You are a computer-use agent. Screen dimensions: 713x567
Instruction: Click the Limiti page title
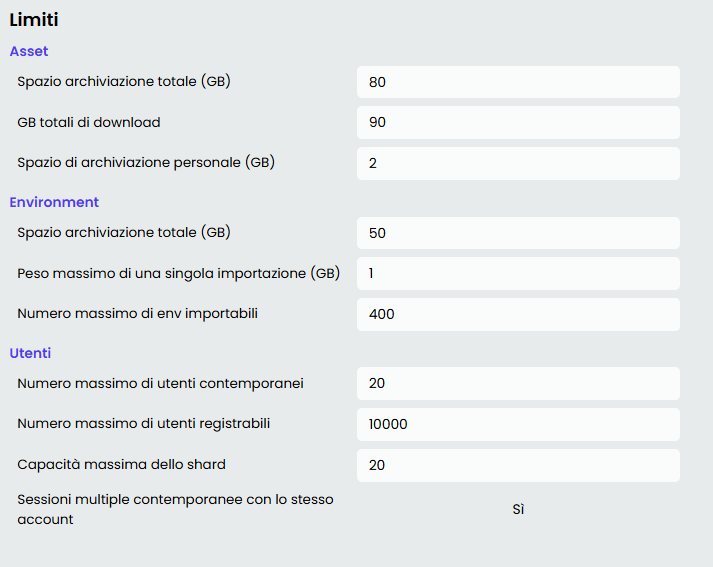[34, 19]
